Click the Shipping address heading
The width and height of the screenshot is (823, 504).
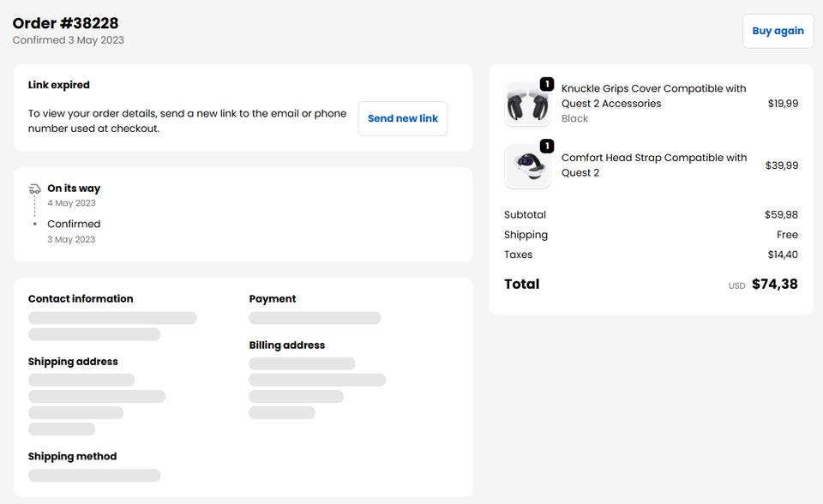(x=73, y=362)
